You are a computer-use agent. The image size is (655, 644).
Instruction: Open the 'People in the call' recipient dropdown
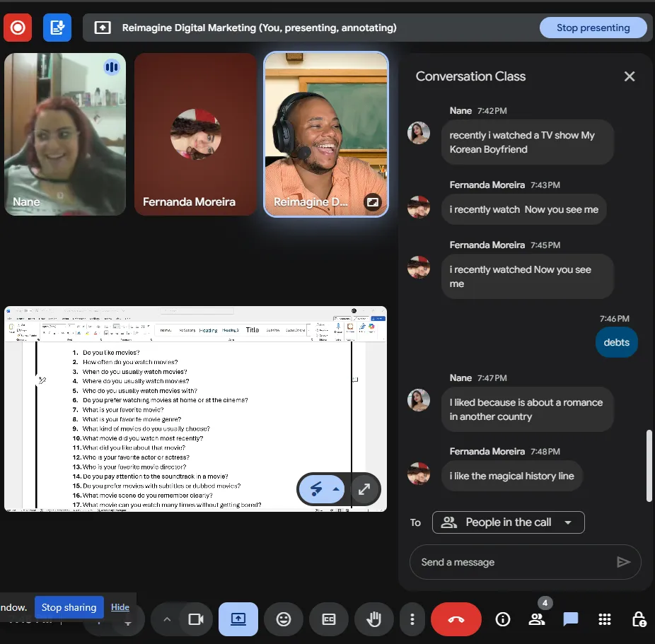click(x=509, y=522)
